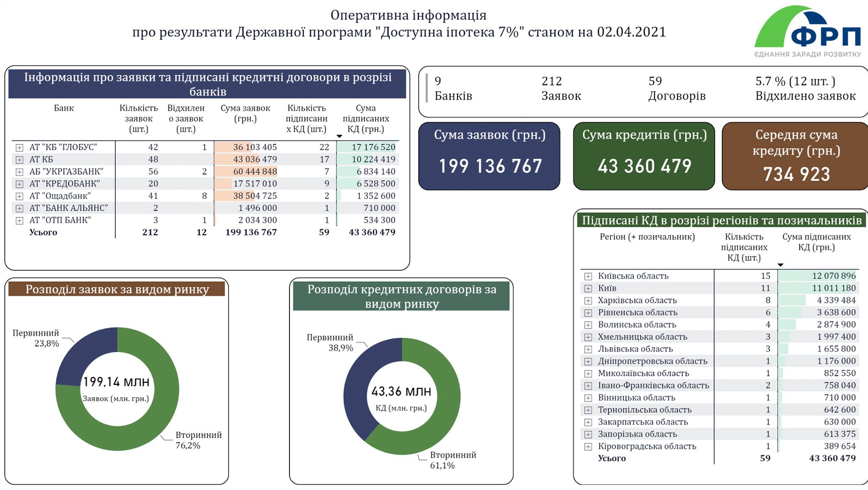Expand the Харківська область row
The height and width of the screenshot is (490, 868).
click(588, 301)
